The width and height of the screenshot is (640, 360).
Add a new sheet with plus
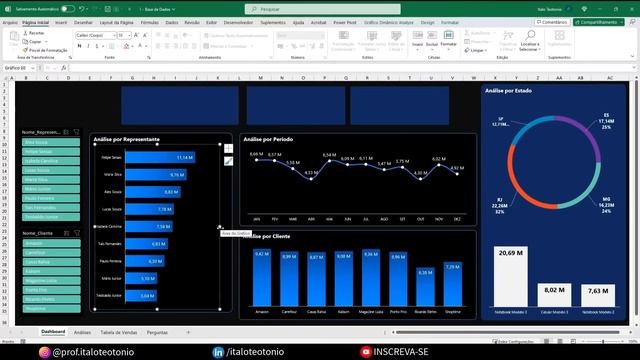(188, 333)
